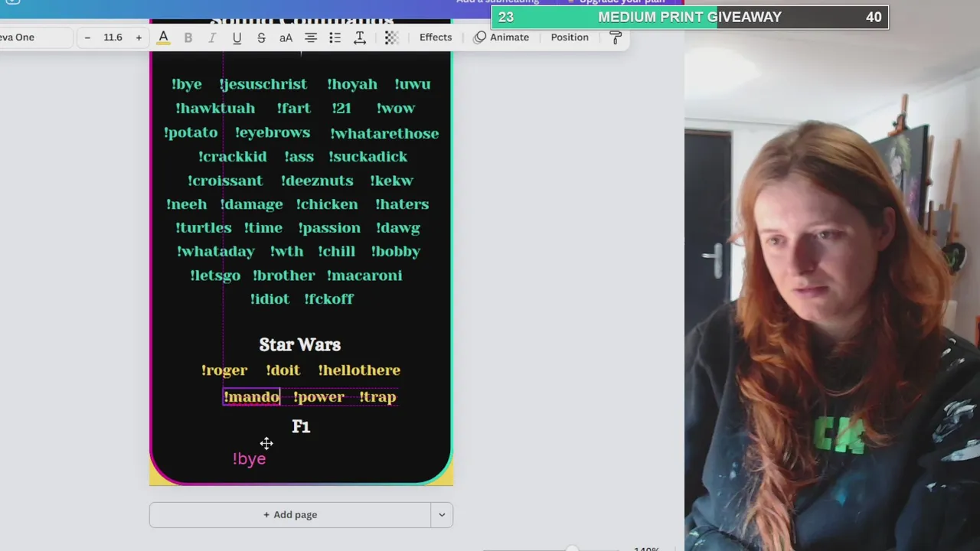Click the !whatarethose command text
This screenshot has height=551, width=980.
[384, 133]
